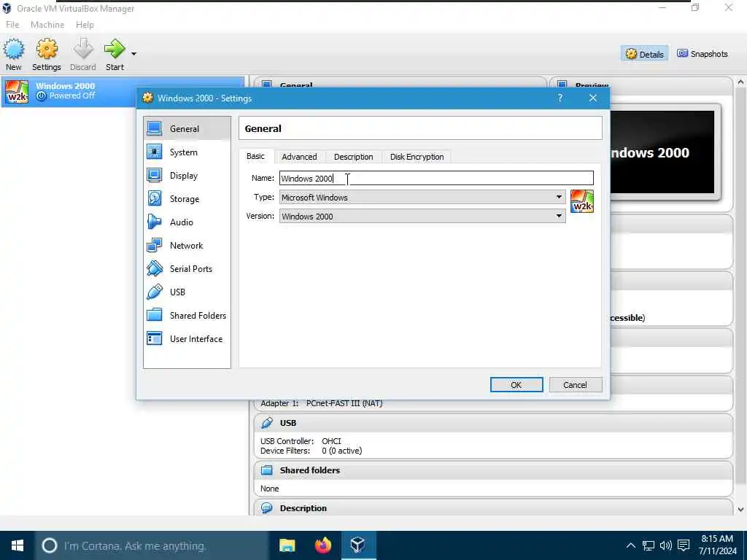This screenshot has width=747, height=560.
Task: Click the New machine toolbar icon
Action: (14, 49)
